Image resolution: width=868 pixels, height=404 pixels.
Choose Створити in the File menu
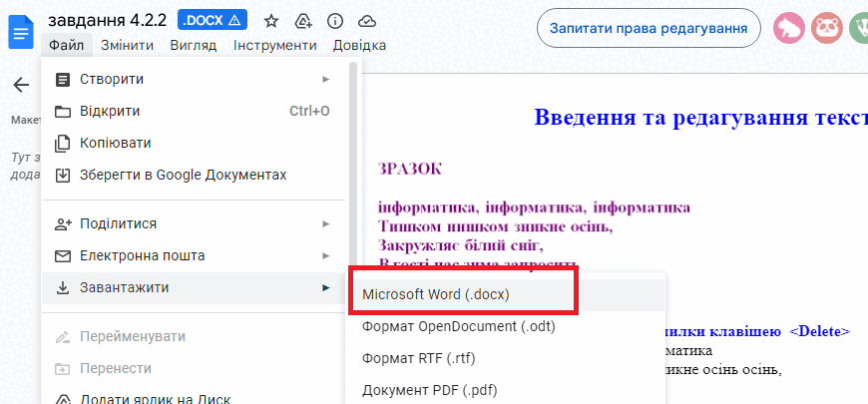tap(194, 80)
